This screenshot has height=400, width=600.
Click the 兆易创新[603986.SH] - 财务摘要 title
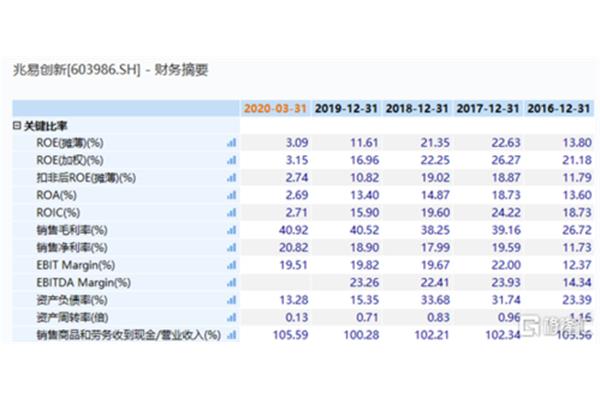[x=111, y=70]
